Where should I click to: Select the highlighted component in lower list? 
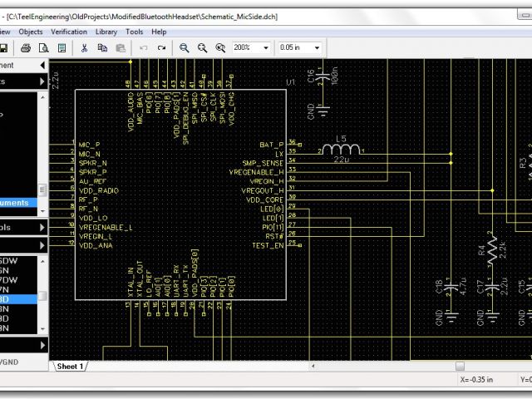(x=17, y=298)
